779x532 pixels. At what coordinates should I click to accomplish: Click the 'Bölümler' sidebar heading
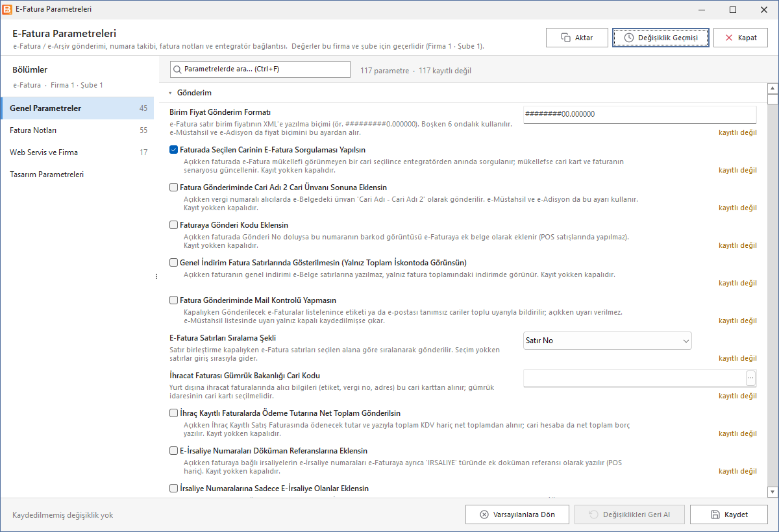[30, 70]
